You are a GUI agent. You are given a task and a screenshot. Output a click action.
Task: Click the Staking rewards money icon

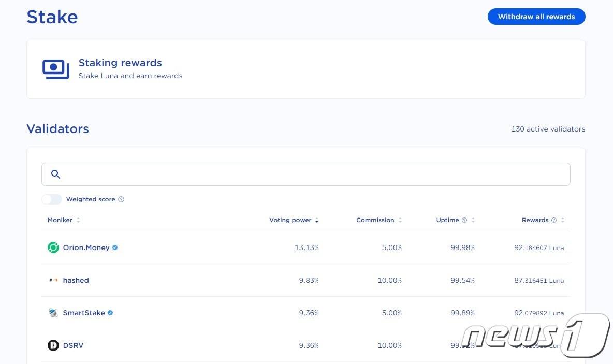(x=56, y=69)
